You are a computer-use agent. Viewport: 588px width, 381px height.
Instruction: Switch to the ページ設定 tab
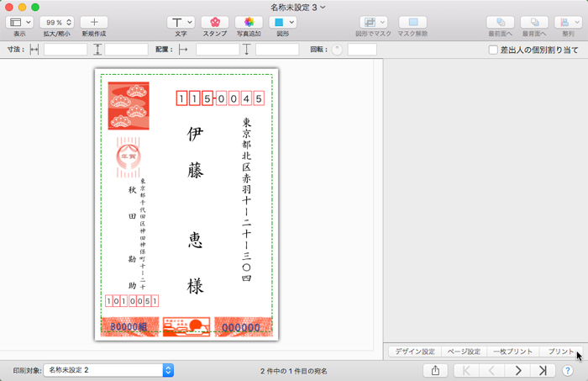[x=464, y=351]
